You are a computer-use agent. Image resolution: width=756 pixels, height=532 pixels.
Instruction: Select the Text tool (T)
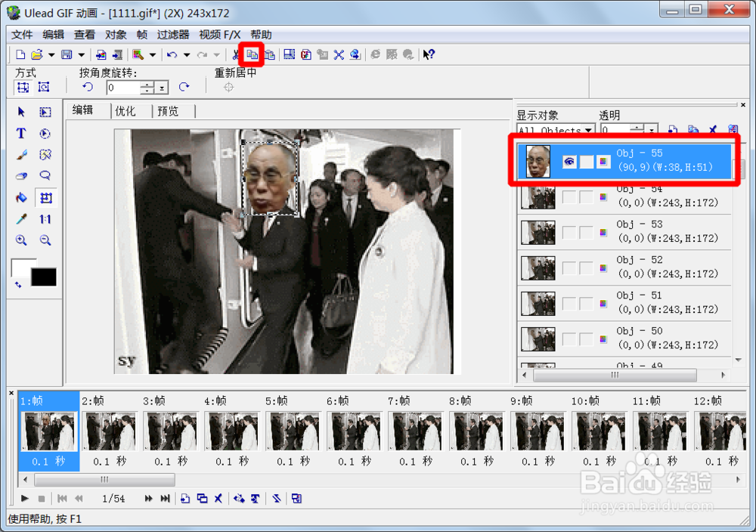point(20,134)
